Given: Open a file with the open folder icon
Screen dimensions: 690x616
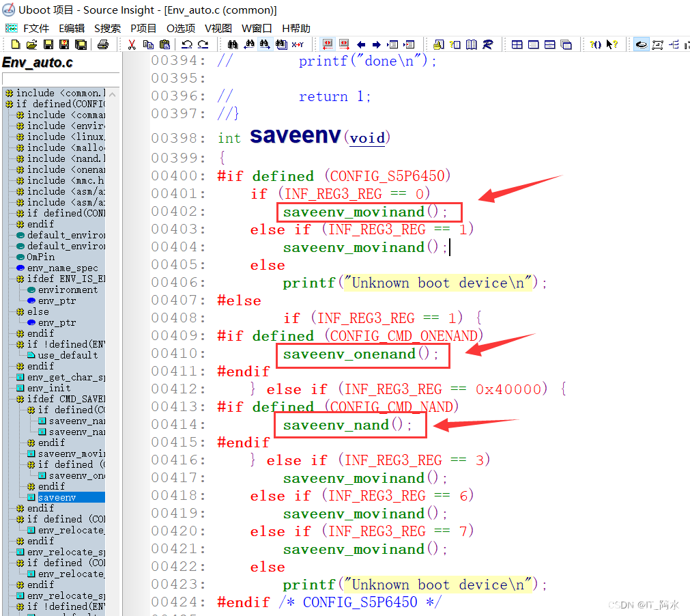Looking at the screenshot, I should pyautogui.click(x=30, y=44).
